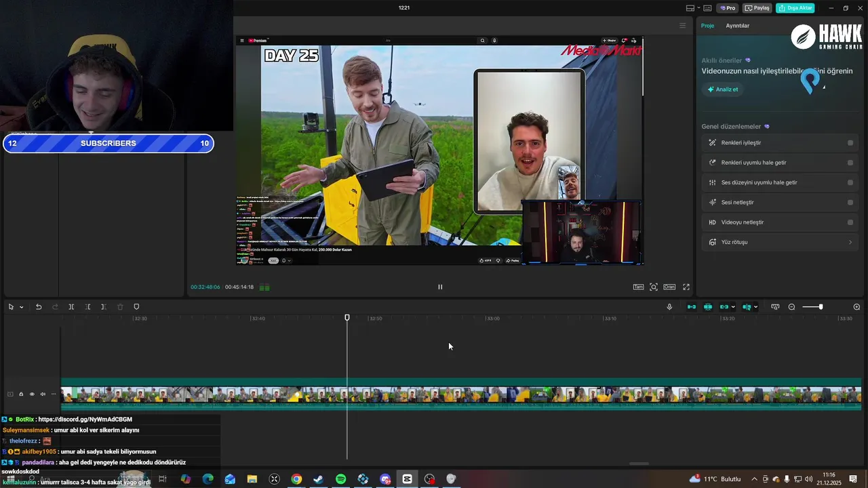Start voice-over recording with microphone icon
This screenshot has height=488, width=868.
tap(669, 307)
